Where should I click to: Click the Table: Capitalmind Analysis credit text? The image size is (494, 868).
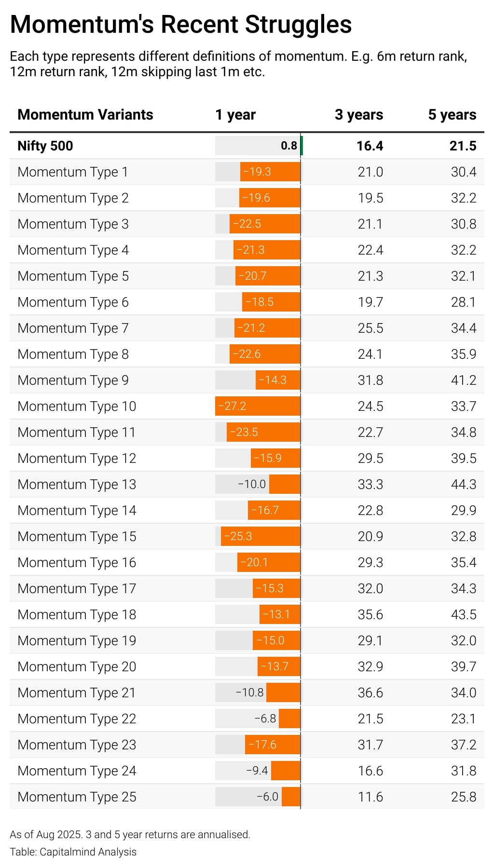point(73,852)
